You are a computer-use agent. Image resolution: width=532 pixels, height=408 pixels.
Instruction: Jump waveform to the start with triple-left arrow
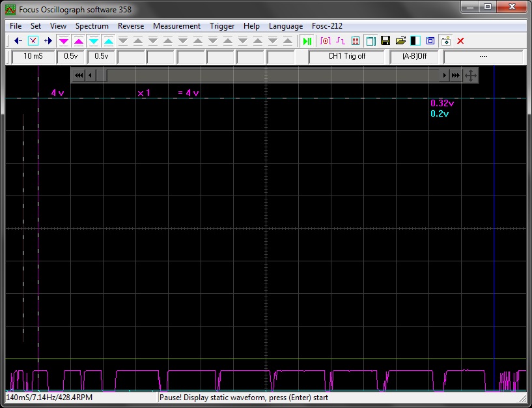79,76
